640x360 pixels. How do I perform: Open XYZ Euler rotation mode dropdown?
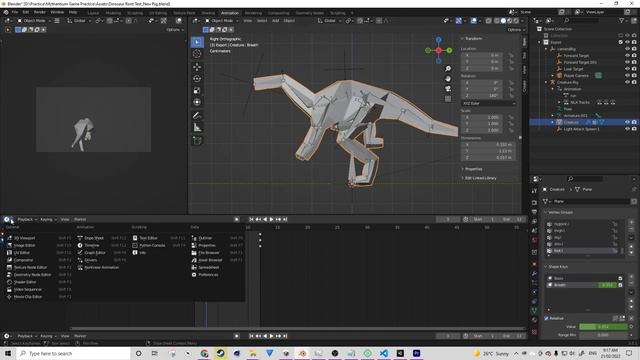[489, 104]
